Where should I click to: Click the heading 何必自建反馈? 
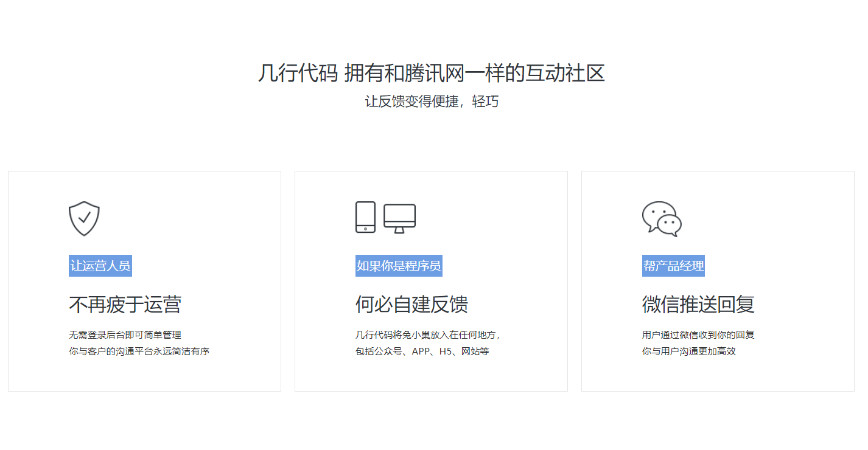[x=411, y=304]
